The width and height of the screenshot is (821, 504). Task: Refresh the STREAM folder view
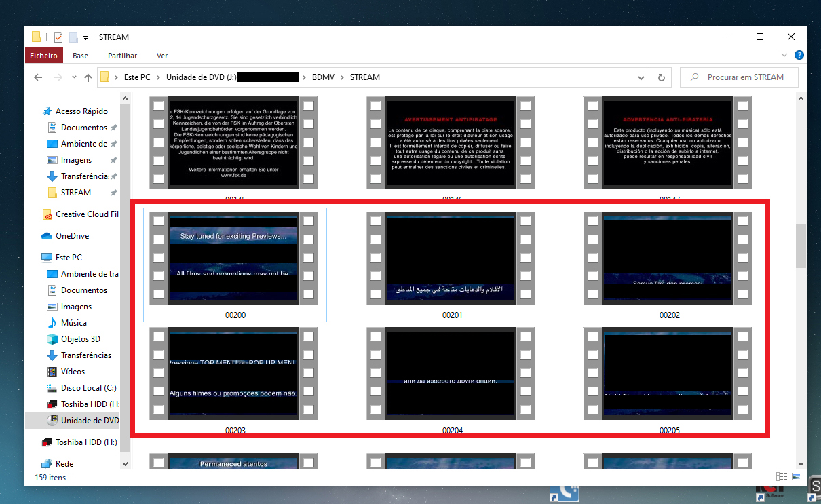[x=661, y=77]
